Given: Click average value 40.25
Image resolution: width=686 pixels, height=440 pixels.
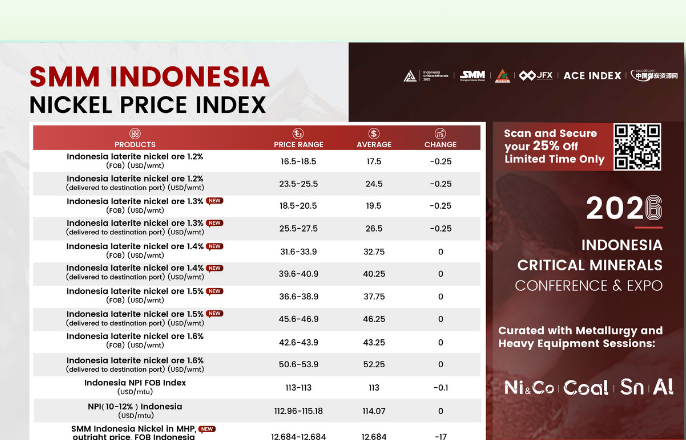Looking at the screenshot, I should (x=374, y=274).
